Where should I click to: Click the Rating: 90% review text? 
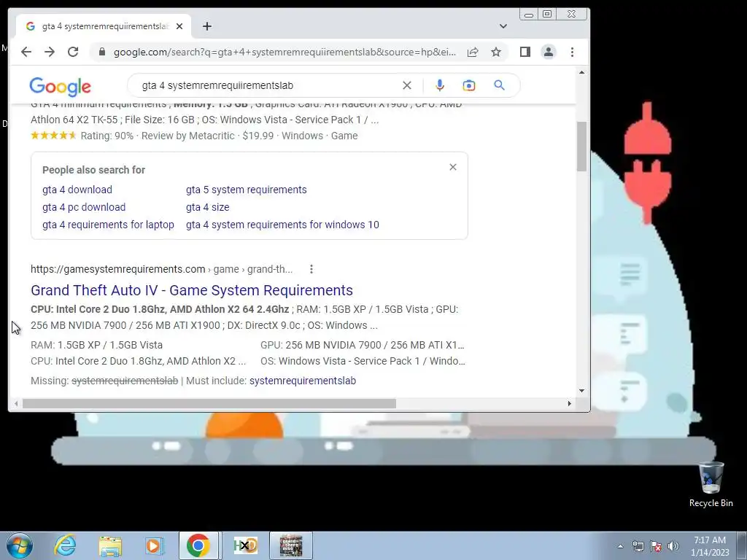(107, 136)
